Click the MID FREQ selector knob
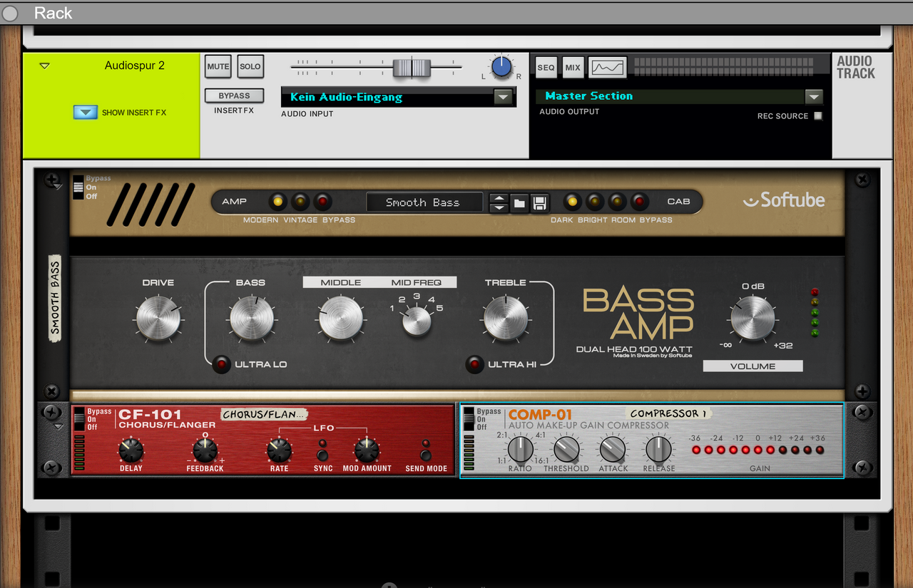This screenshot has height=588, width=913. pyautogui.click(x=417, y=321)
